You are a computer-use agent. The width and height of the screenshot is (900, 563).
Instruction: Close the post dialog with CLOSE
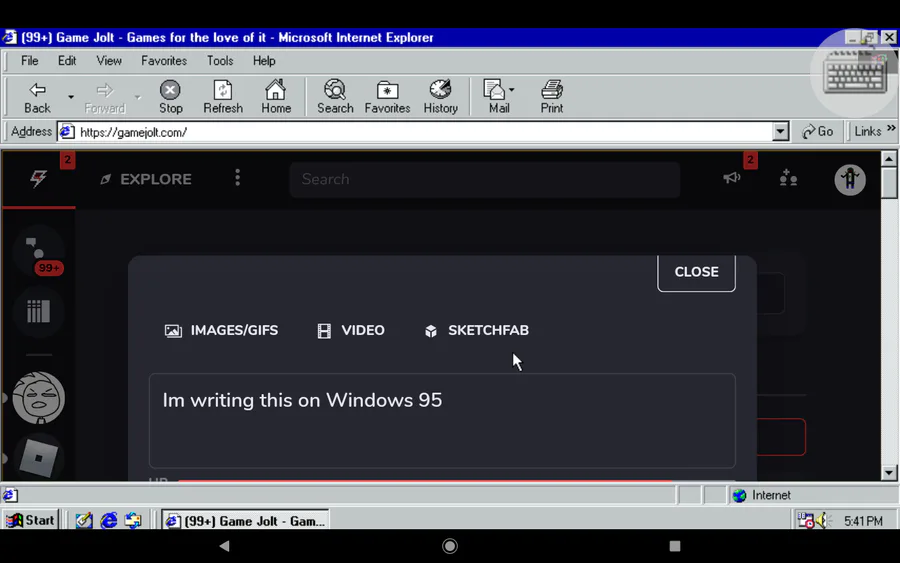(x=696, y=273)
